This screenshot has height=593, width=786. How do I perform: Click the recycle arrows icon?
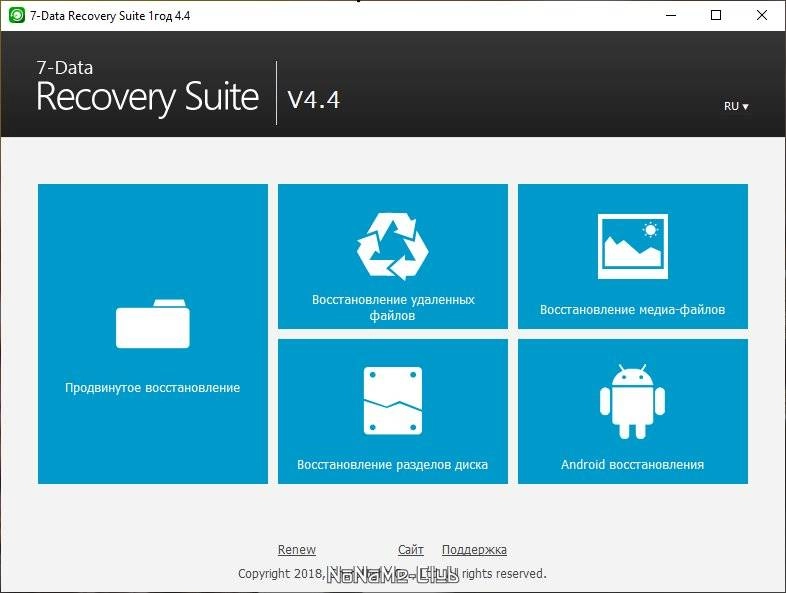tap(392, 246)
